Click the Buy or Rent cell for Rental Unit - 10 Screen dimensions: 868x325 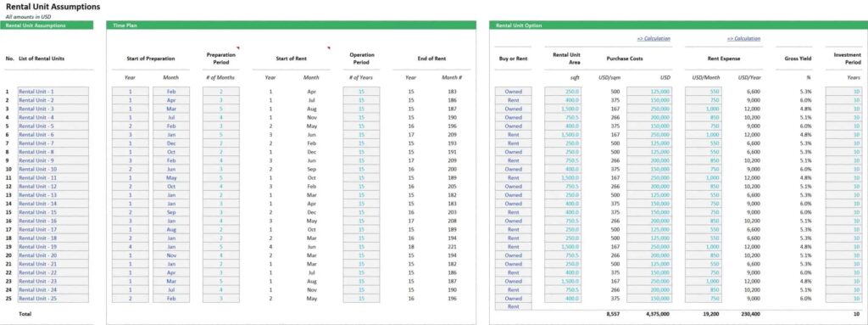coord(513,169)
